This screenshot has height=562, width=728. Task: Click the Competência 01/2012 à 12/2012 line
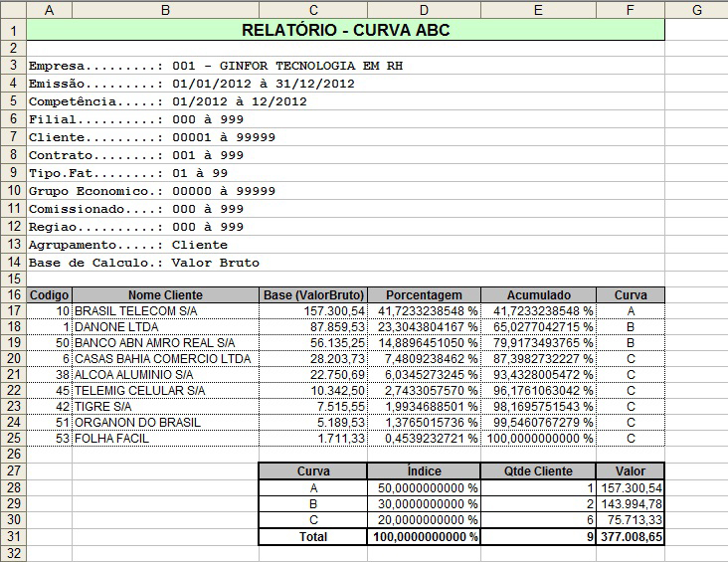pyautogui.click(x=168, y=101)
